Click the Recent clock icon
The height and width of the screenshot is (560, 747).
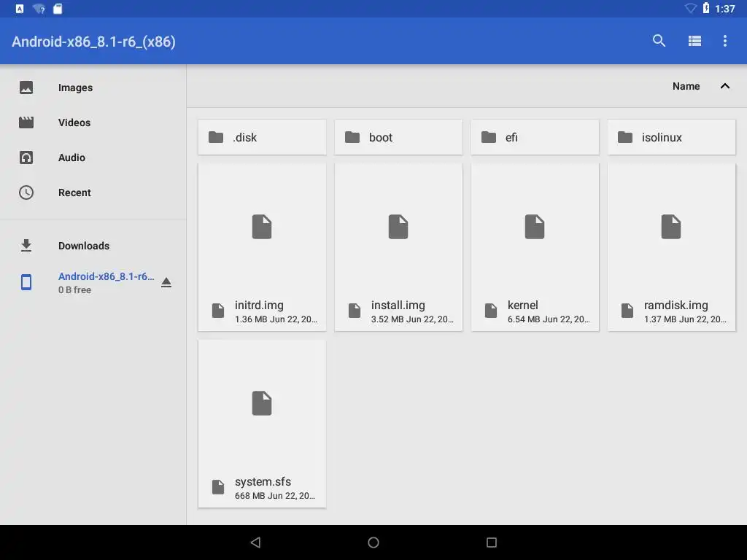coord(26,192)
